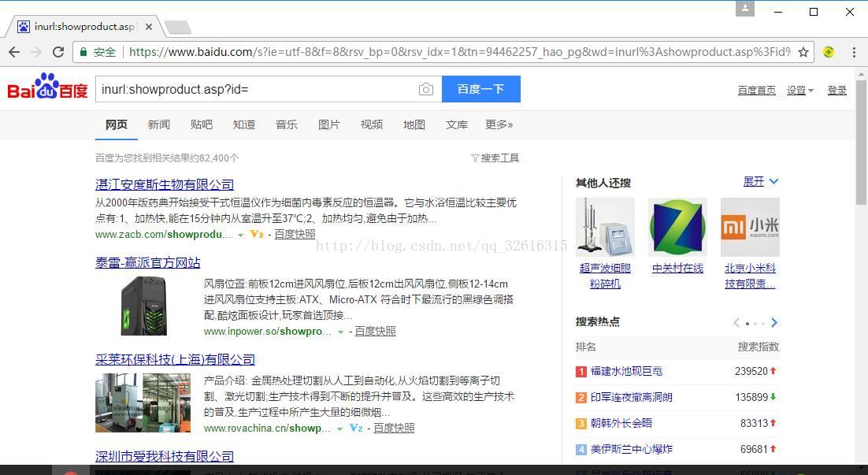Switch to 新闻 tab

coord(159,124)
